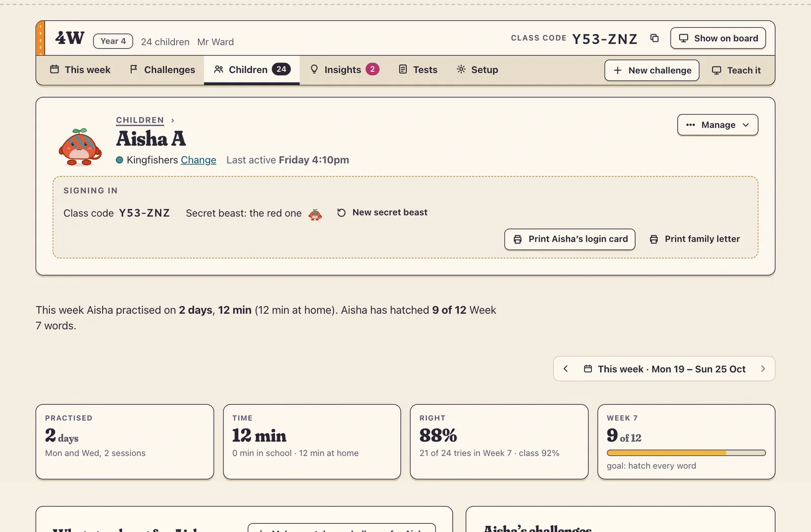Copy the class code Y53-ZNZ
Image resolution: width=811 pixels, height=532 pixels.
point(654,39)
